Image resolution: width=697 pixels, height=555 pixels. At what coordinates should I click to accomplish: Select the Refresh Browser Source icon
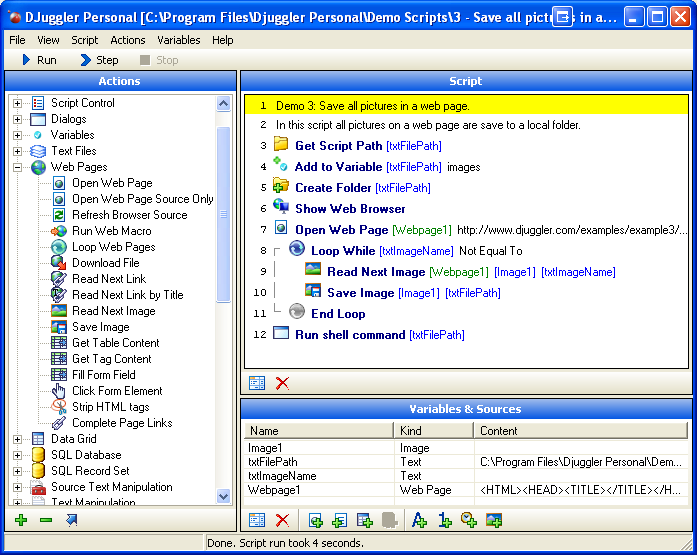(59, 215)
